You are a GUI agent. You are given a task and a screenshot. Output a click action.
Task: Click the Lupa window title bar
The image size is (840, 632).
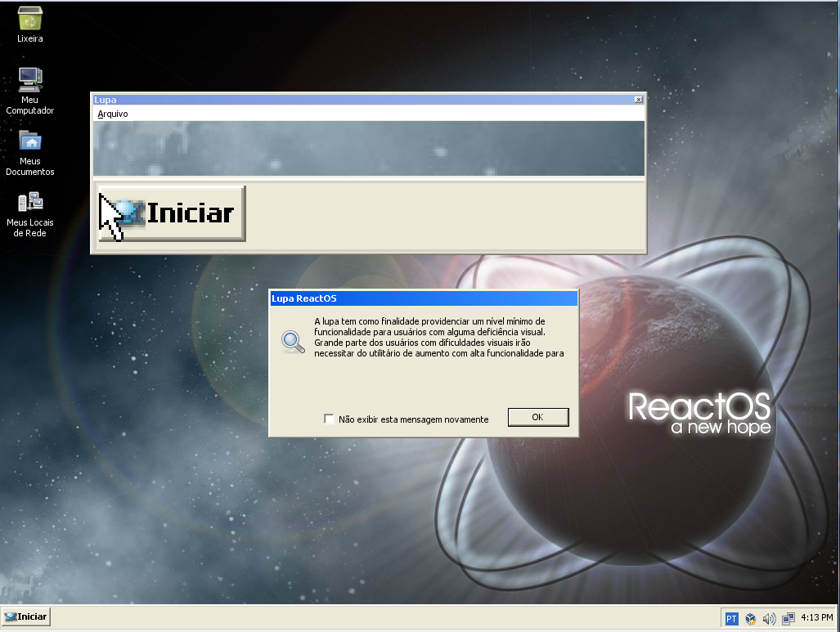click(x=327, y=99)
